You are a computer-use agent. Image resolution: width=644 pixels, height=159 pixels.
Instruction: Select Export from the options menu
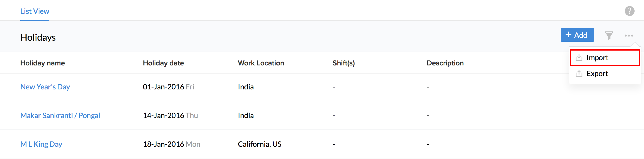click(597, 74)
